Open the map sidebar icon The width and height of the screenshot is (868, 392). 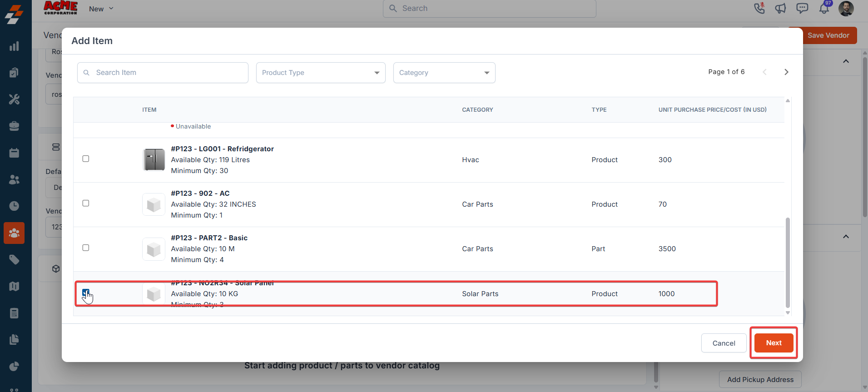(14, 286)
